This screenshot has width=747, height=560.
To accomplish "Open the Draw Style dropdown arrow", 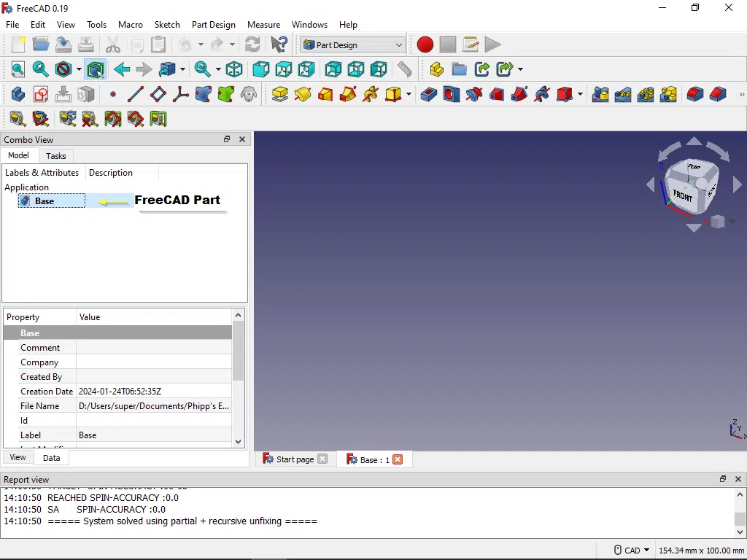I will [x=79, y=69].
